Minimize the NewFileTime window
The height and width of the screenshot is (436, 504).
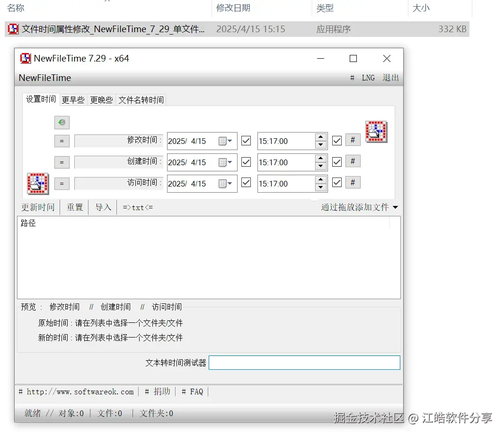click(x=320, y=59)
